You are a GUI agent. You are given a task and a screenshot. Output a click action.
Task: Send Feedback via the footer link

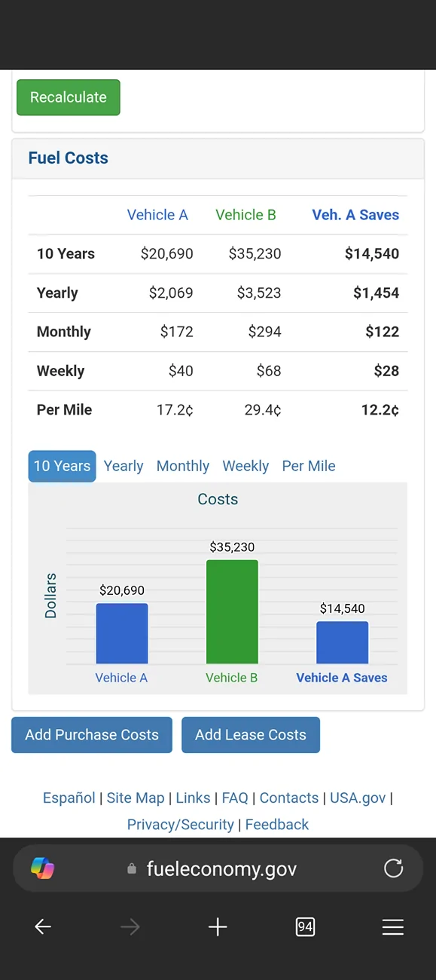pyautogui.click(x=277, y=824)
